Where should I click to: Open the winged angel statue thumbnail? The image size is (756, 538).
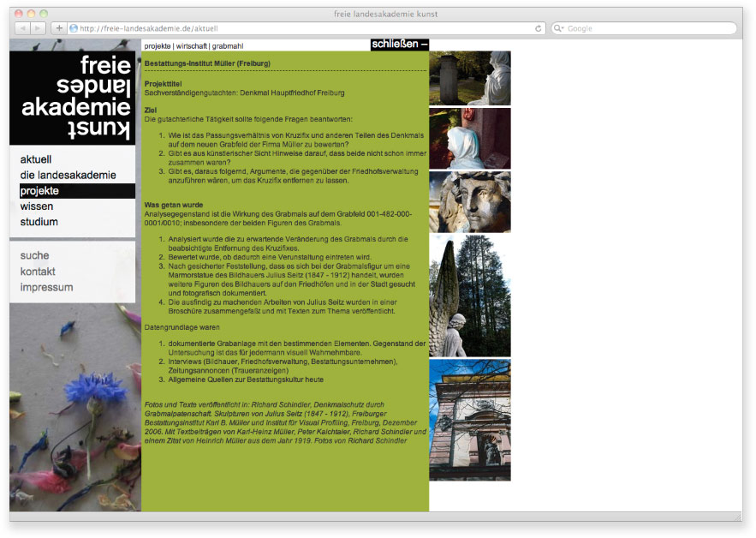469,296
